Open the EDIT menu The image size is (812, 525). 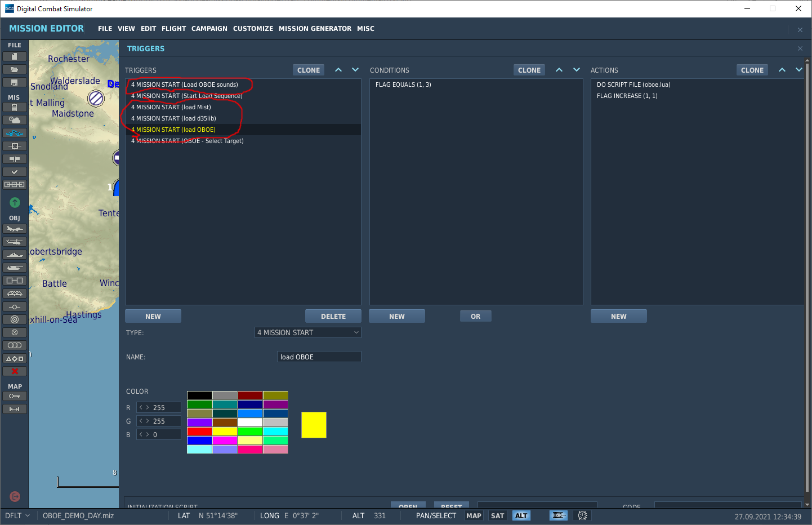click(x=148, y=28)
